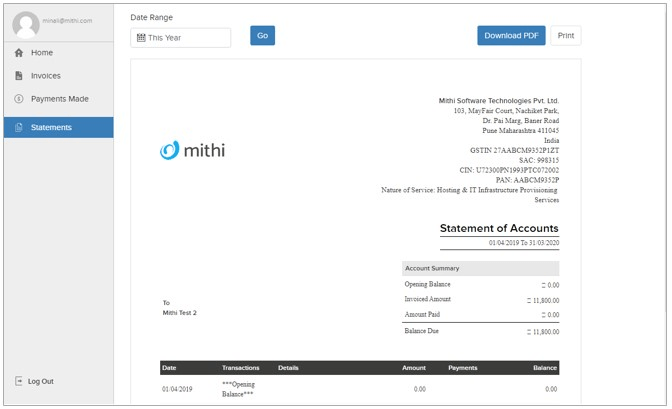Click the Balance column header
672x409 pixels.
[545, 368]
